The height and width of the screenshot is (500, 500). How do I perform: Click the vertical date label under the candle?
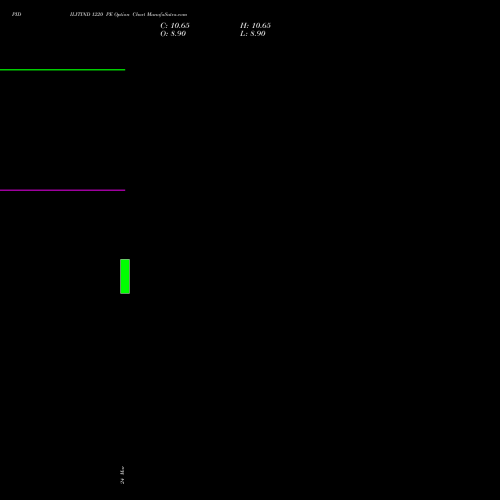click(122, 475)
